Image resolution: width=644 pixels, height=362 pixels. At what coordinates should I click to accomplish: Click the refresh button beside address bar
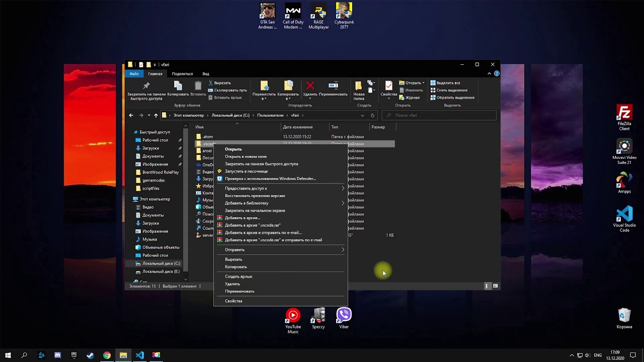click(x=372, y=115)
